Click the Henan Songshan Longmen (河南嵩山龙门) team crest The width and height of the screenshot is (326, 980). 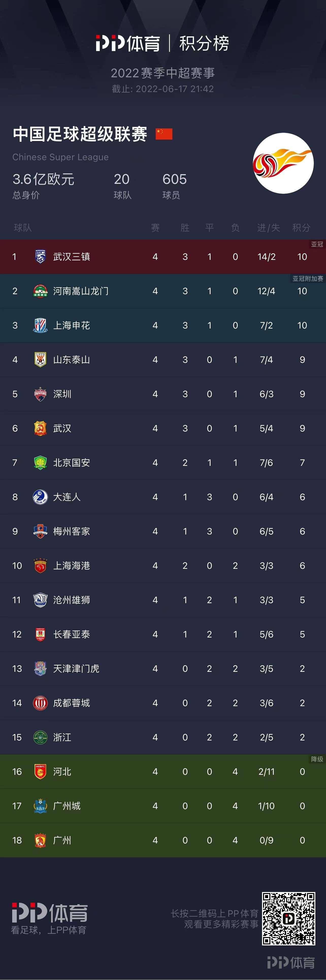tap(40, 291)
